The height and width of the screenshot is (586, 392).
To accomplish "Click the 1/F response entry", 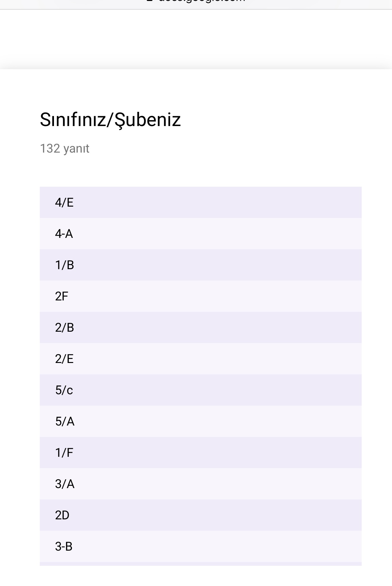I will 200,452.
